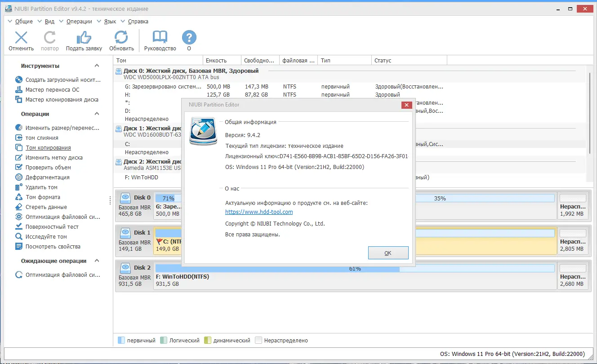Collapse the Ожидающие операции section
Screen dimensions: 597x364
[97, 261]
